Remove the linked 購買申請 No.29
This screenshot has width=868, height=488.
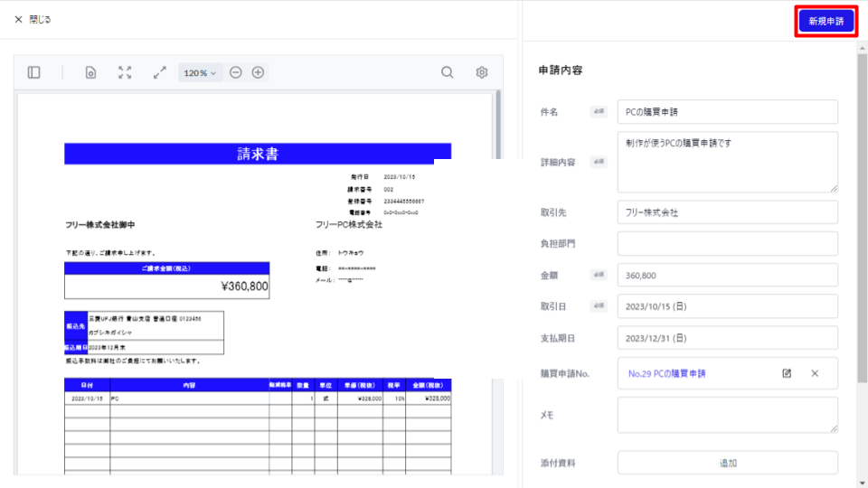pyautogui.click(x=815, y=373)
